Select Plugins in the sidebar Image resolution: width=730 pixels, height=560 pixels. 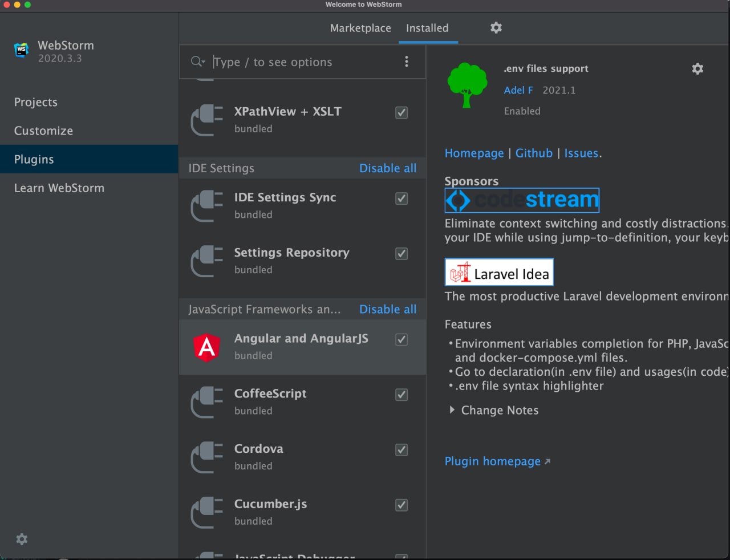click(x=89, y=159)
